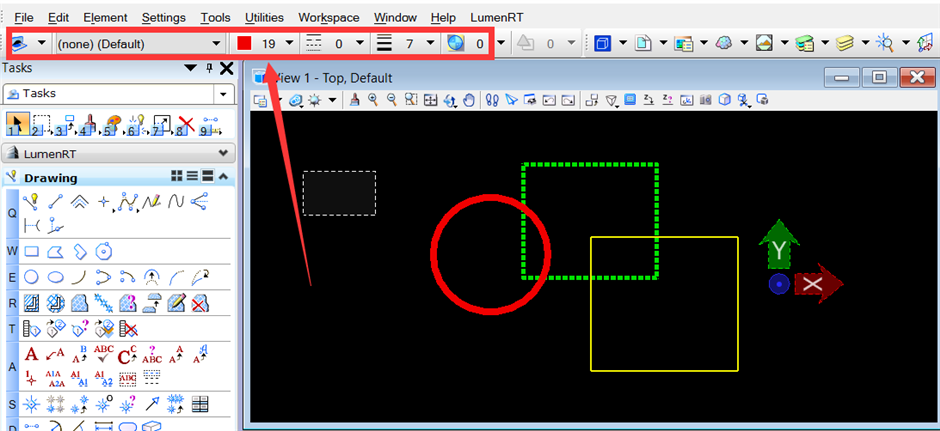Select the Pan View hand icon
Screen dimensions: 940x431
click(468, 100)
